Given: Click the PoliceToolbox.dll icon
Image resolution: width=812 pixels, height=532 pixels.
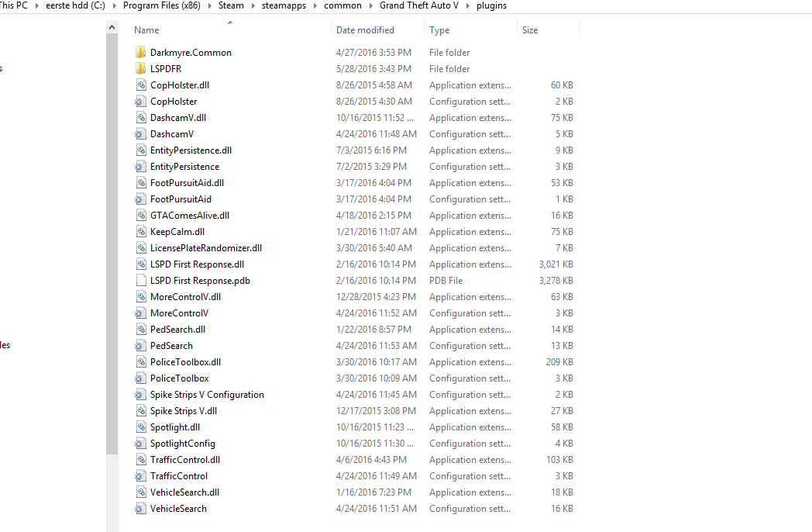Looking at the screenshot, I should click(x=140, y=362).
